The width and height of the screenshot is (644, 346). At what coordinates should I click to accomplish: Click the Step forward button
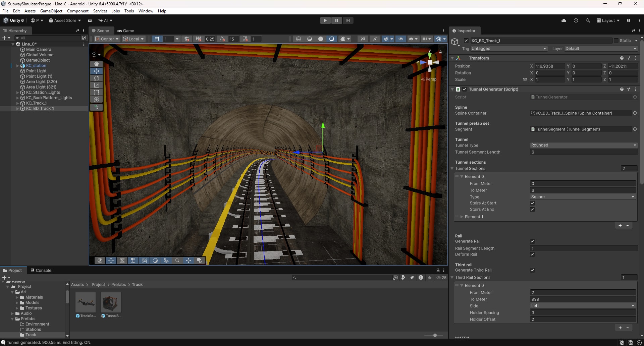[348, 20]
